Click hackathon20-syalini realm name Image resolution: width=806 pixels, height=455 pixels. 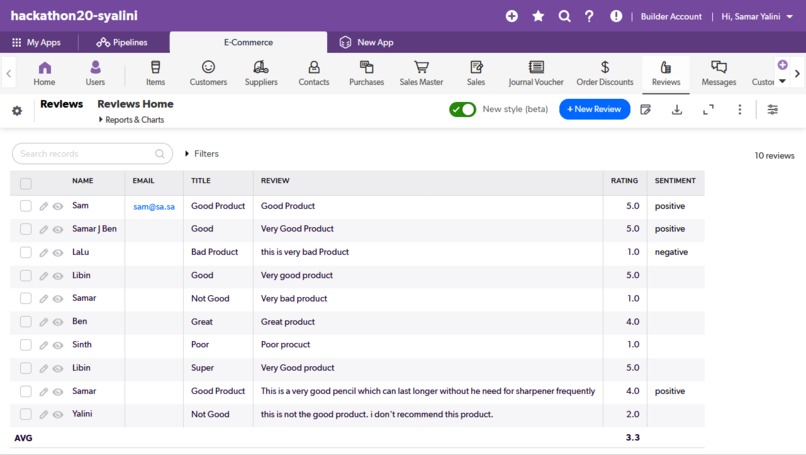(74, 15)
